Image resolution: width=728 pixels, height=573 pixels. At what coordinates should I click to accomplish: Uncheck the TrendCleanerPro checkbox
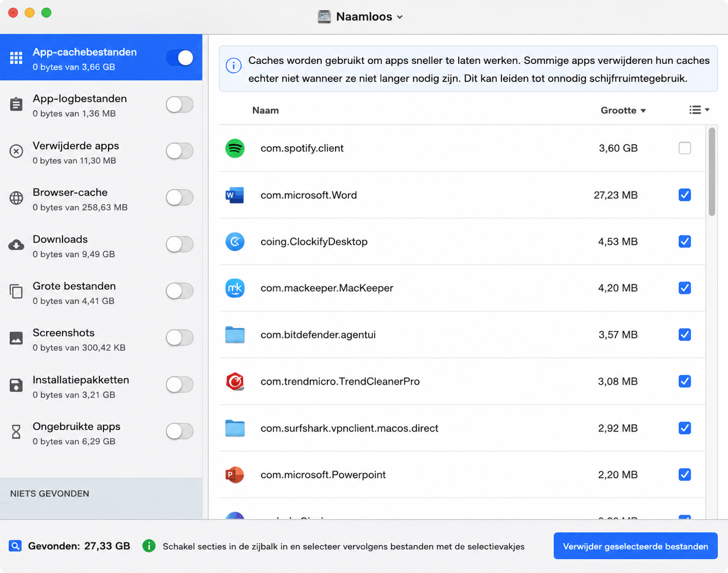(x=685, y=381)
